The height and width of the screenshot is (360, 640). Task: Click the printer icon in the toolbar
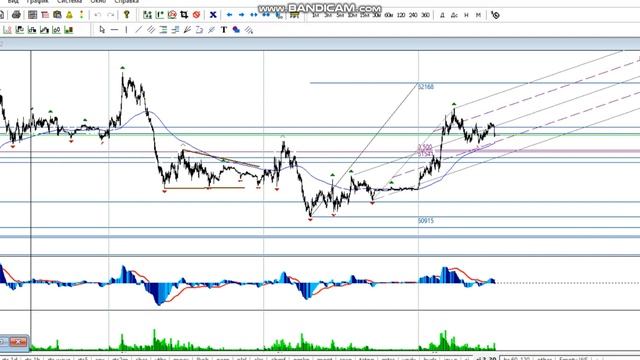tap(16, 15)
